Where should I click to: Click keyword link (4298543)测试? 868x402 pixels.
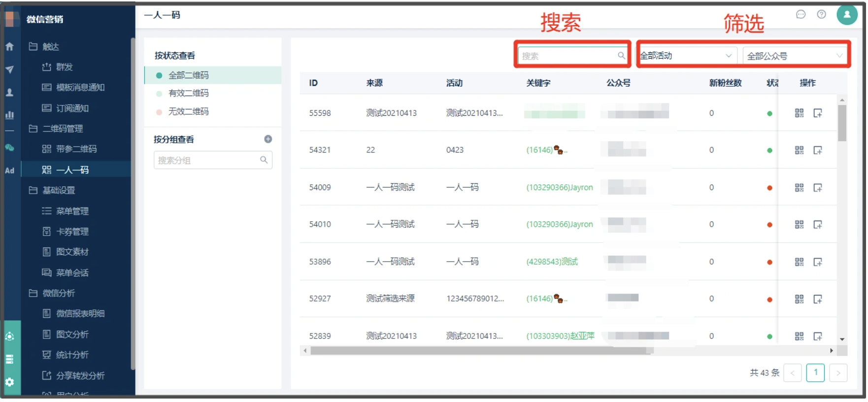pyautogui.click(x=552, y=262)
